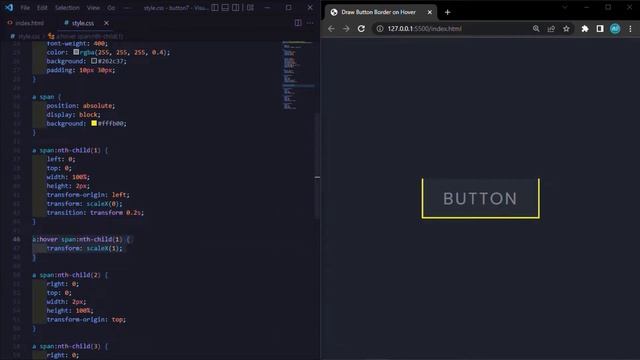The height and width of the screenshot is (360, 640).
Task: Click the editor vertical scrollbar
Action: pyautogui.click(x=317, y=165)
